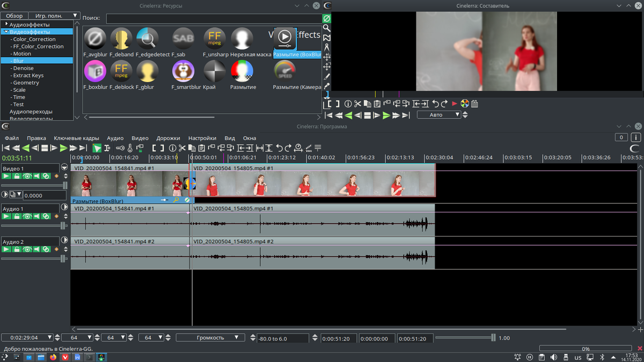Image resolution: width=644 pixels, height=362 pixels.
Task: Open the Настройки menu
Action: 202,138
